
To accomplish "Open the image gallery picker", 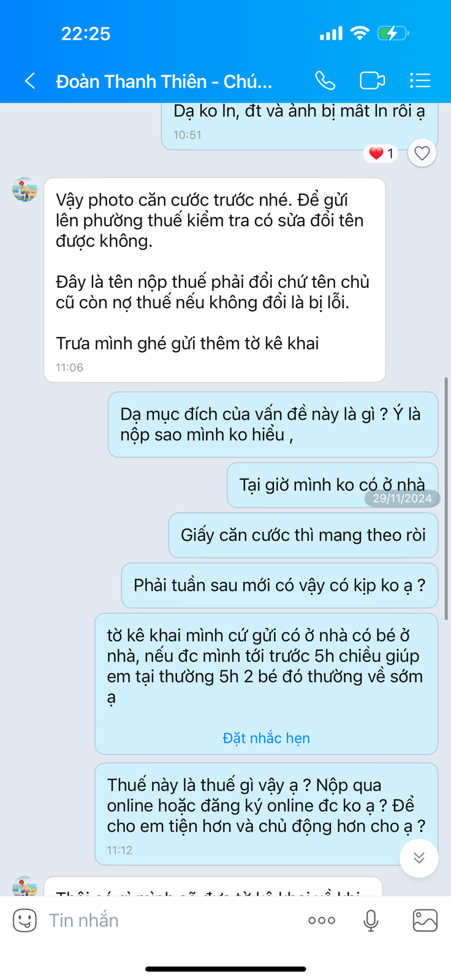I will click(x=425, y=920).
